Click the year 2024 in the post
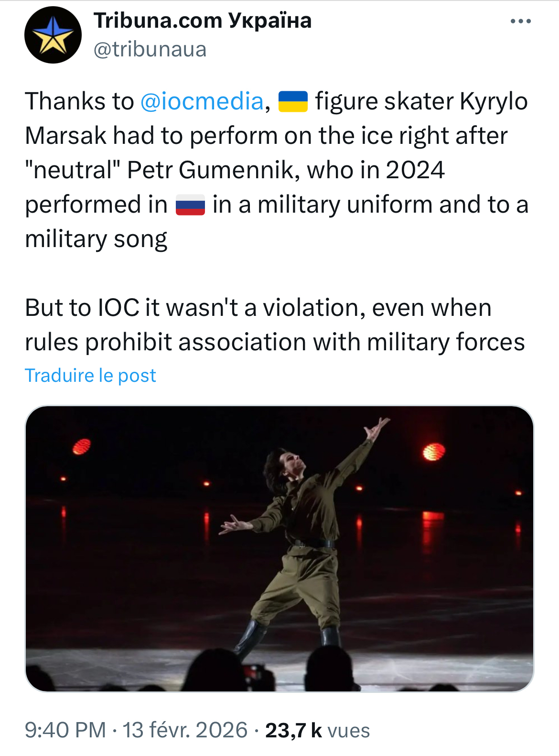Image resolution: width=559 pixels, height=756 pixels. click(415, 170)
